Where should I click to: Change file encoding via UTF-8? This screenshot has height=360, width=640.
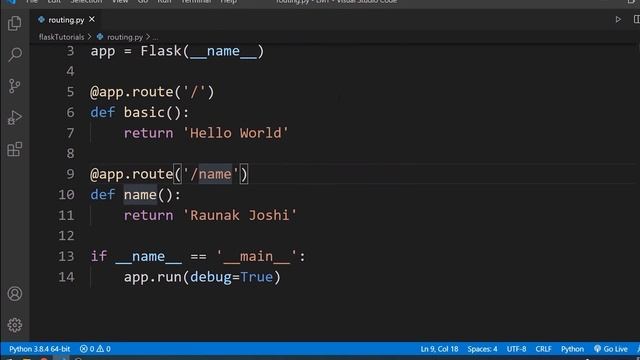(516, 349)
